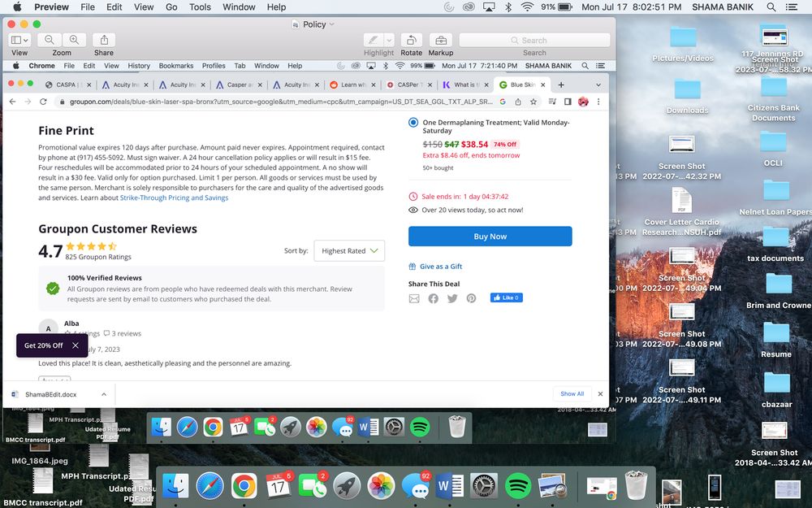Open Notification Center in the top menu bar

pos(791,7)
